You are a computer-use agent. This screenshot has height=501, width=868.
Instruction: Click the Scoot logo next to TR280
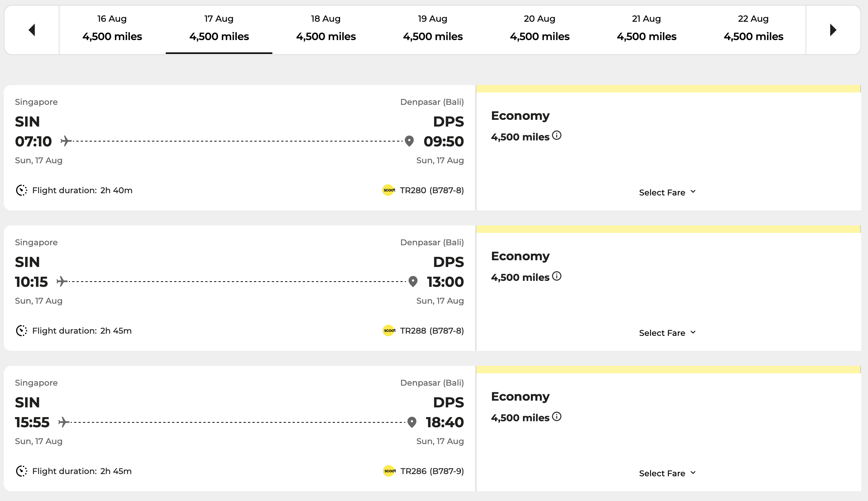[389, 190]
